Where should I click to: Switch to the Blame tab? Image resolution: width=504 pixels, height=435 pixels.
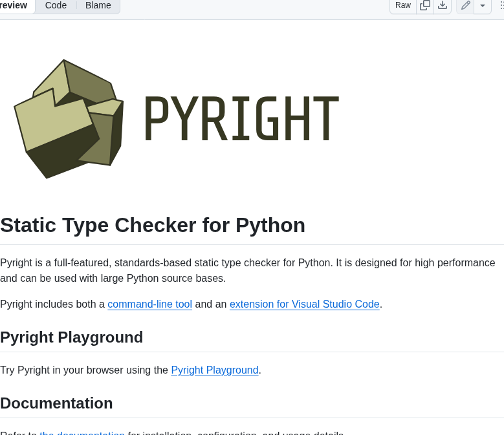(98, 5)
